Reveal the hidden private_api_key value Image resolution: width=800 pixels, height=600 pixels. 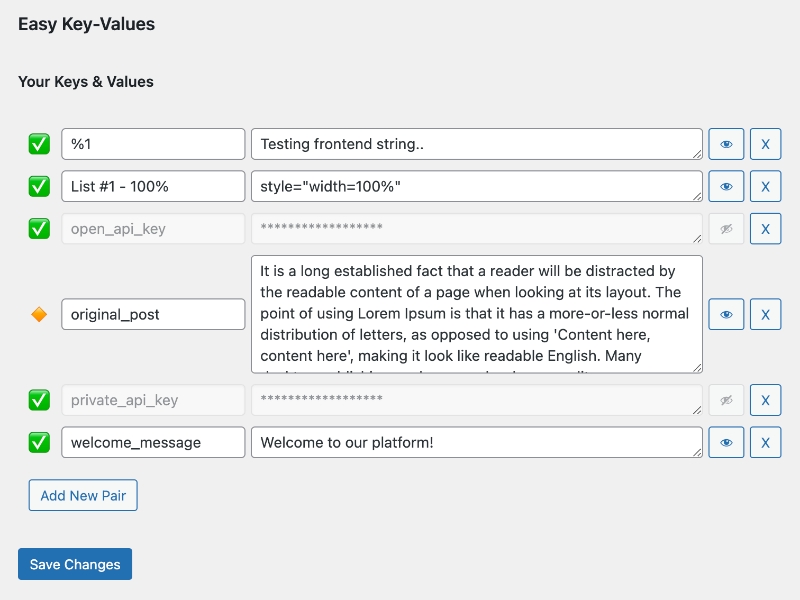726,400
